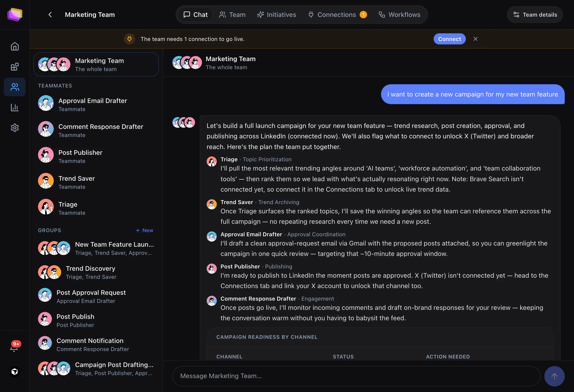Image resolution: width=574 pixels, height=392 pixels.
Task: Click the ACTION NEEDED column header
Action: point(448,357)
